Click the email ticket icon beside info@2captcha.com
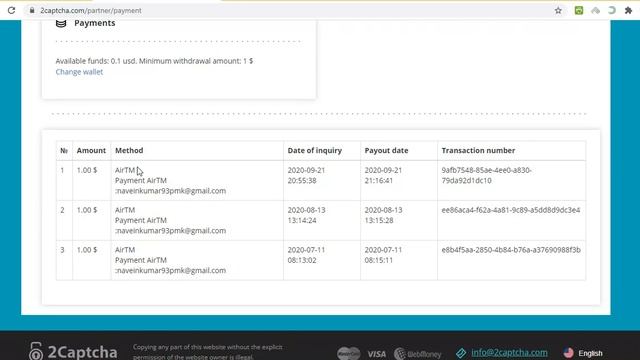The image size is (640, 360). coord(461,353)
